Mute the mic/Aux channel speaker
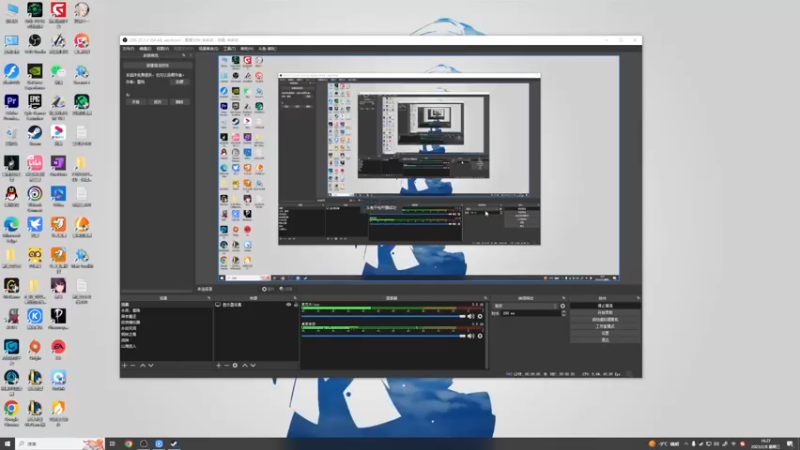The height and width of the screenshot is (450, 800). [x=470, y=316]
